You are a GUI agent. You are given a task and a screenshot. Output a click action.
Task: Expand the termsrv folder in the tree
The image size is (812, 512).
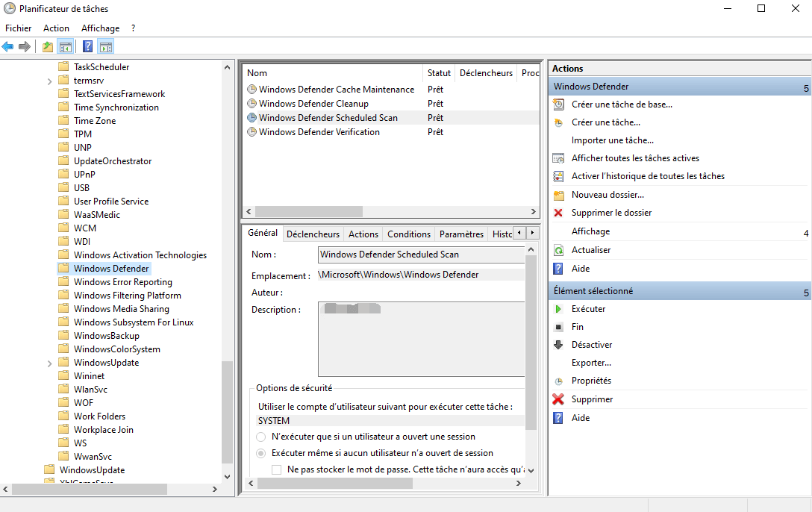(50, 81)
